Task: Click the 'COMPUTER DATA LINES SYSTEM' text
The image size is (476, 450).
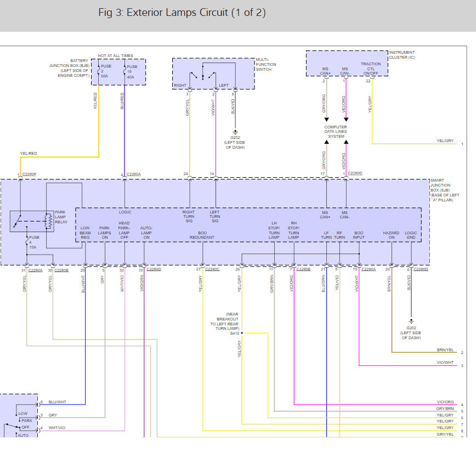Action: pos(336,132)
